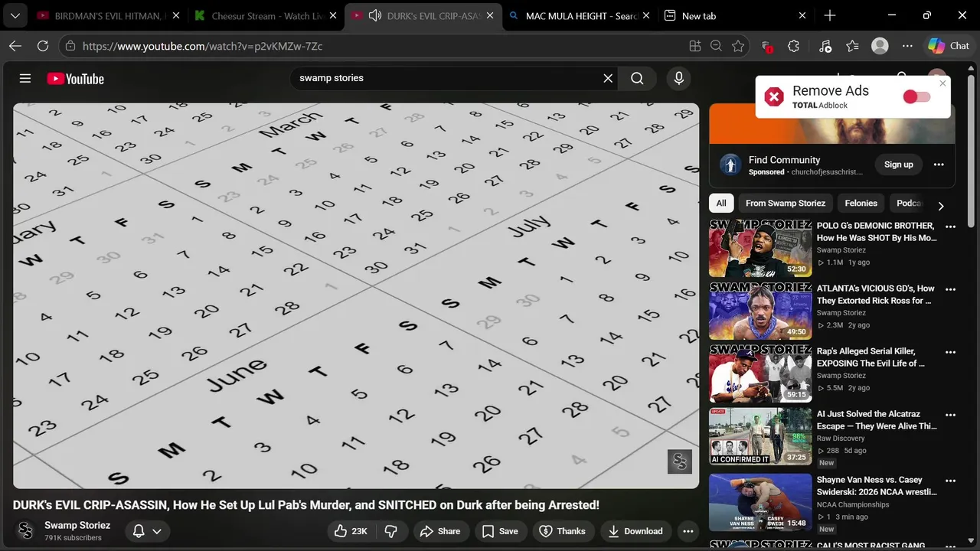Open the Edge extensions puzzle icon

(x=793, y=46)
